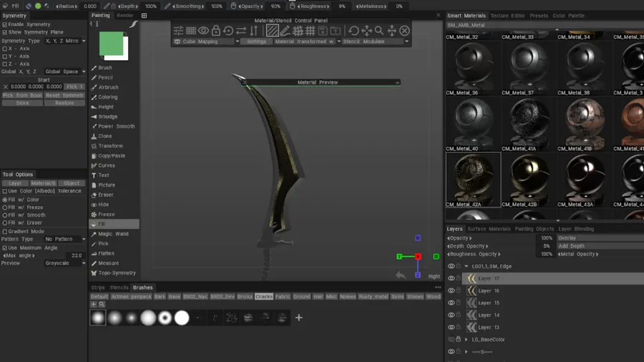Image resolution: width=644 pixels, height=362 pixels.
Task: Select the Height tool
Action: point(106,107)
